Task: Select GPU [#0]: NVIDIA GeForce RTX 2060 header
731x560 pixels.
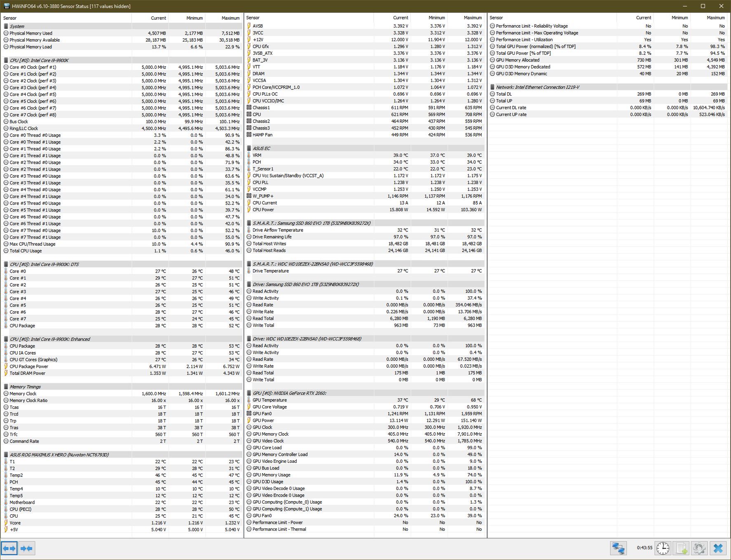Action: click(x=365, y=393)
